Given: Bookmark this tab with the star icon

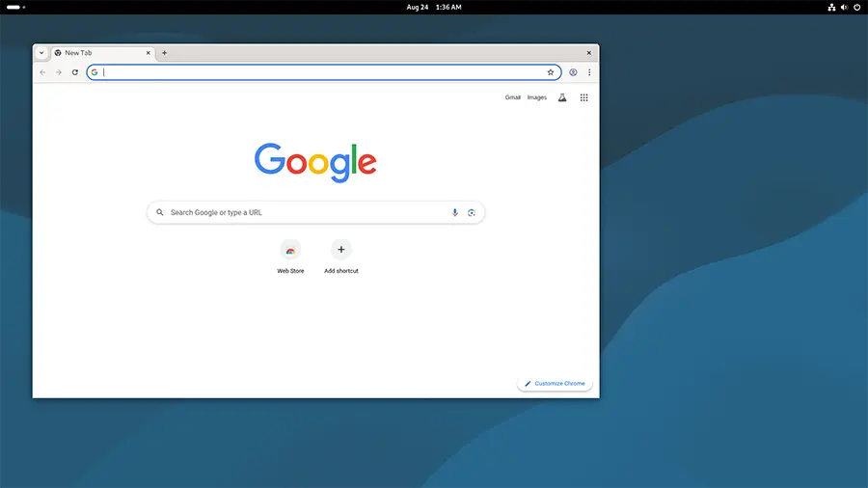Looking at the screenshot, I should [x=551, y=72].
